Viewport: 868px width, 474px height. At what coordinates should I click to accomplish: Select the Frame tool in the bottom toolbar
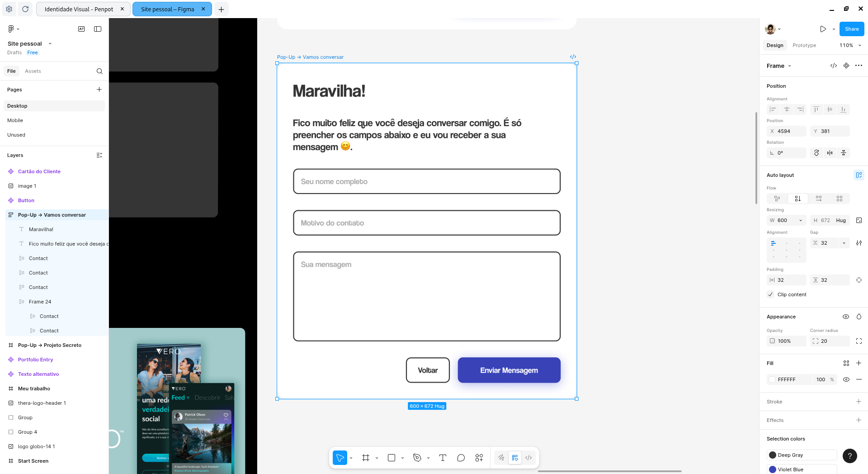coord(366,458)
